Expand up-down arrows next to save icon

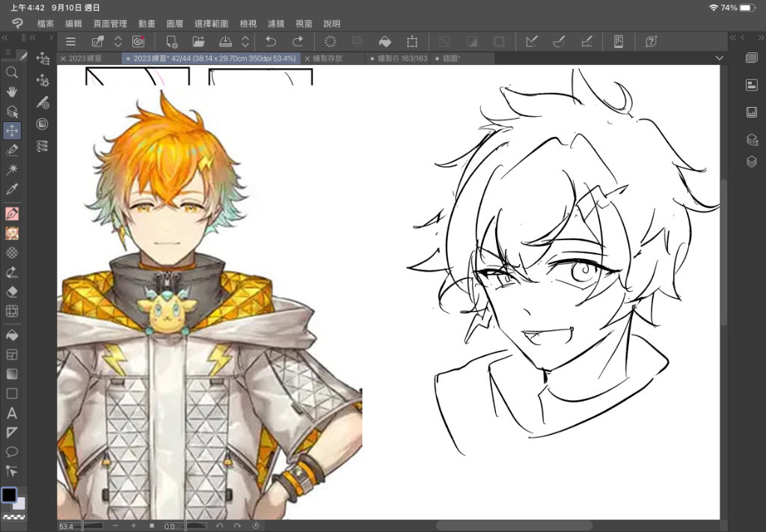click(x=245, y=41)
